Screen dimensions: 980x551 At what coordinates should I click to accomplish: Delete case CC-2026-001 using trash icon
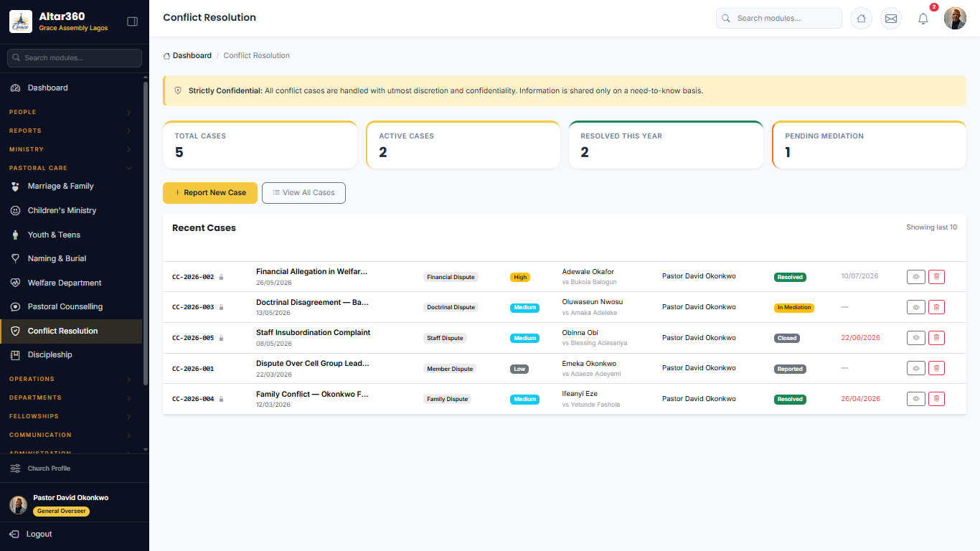[x=936, y=368]
